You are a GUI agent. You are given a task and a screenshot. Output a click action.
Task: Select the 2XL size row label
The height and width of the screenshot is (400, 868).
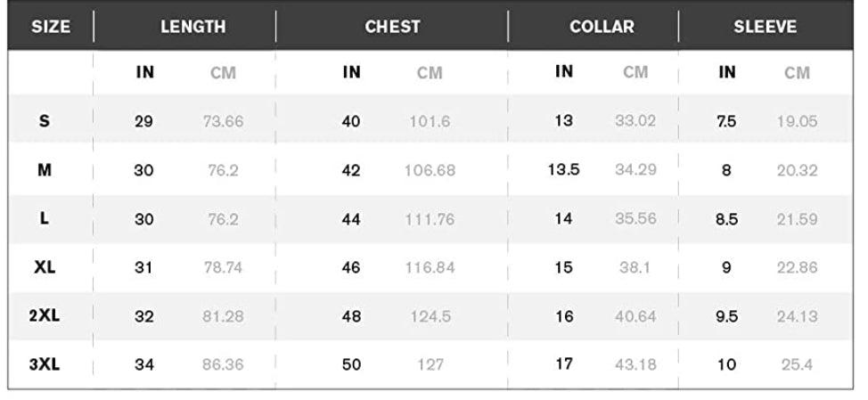click(x=45, y=316)
